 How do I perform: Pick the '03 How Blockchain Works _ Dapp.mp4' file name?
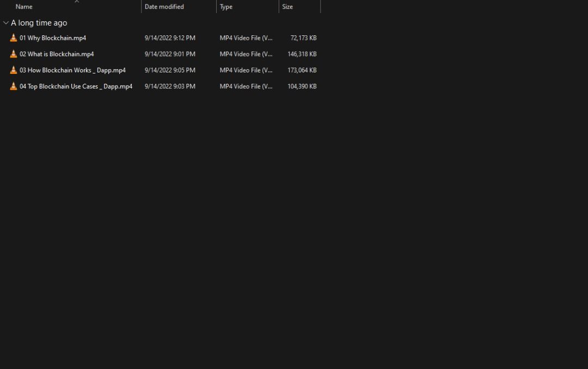(72, 70)
